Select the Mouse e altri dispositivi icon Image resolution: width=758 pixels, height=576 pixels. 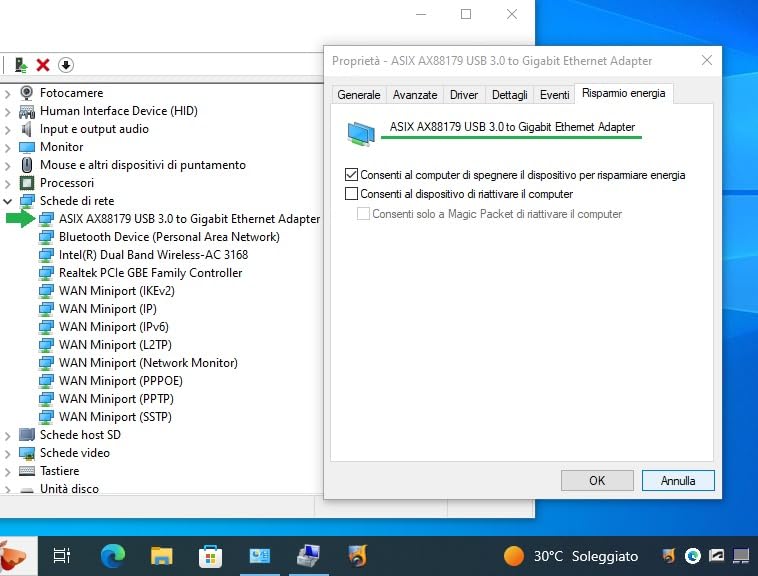point(27,165)
